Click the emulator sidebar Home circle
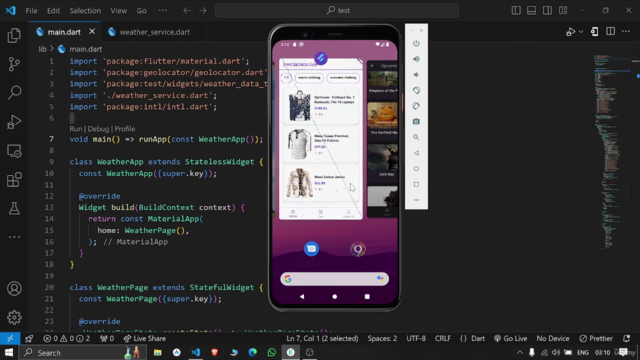Screen dimensions: 640x360 (416, 169)
